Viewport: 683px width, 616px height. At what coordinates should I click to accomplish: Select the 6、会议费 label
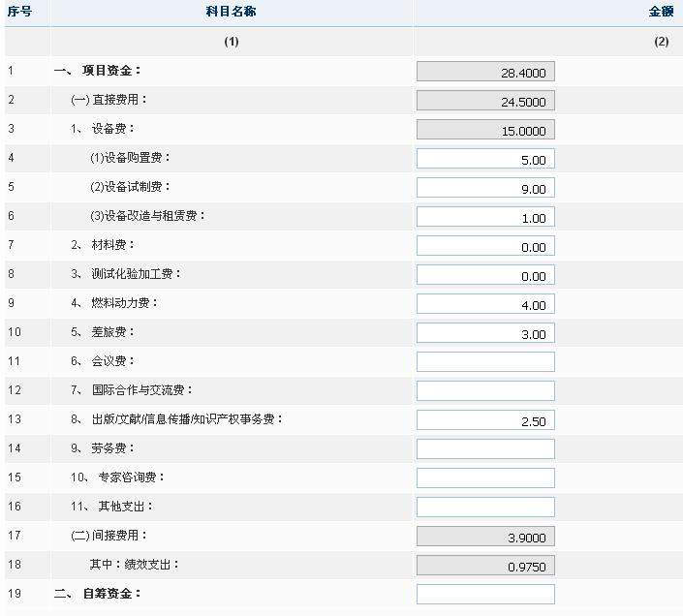click(103, 361)
